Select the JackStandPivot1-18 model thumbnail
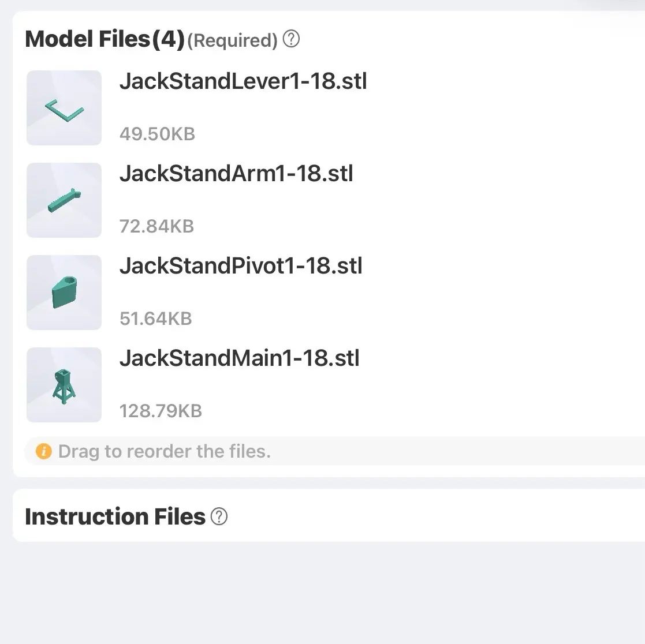Screen dimensions: 645x644 tap(64, 292)
